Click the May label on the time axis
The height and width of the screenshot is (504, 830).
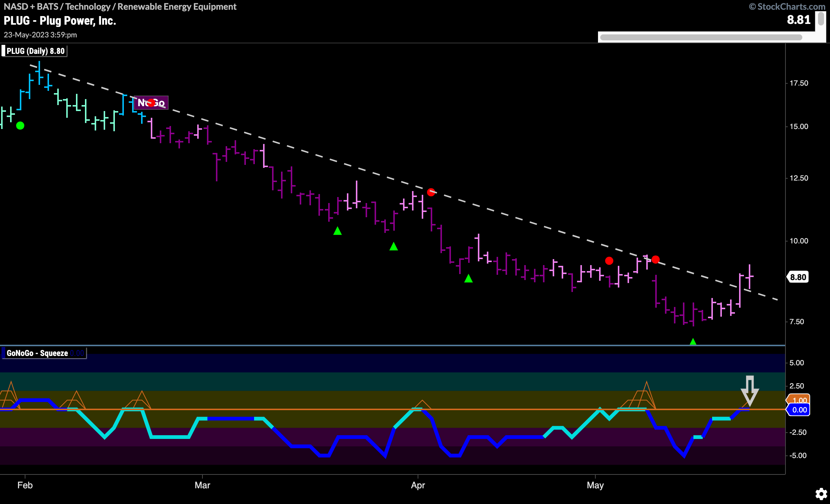click(595, 485)
